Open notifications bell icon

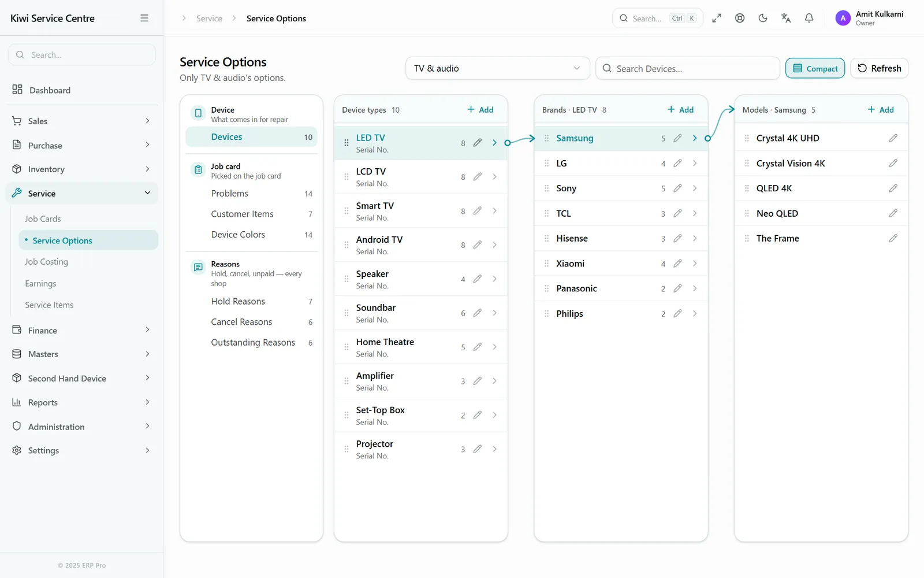(x=809, y=18)
